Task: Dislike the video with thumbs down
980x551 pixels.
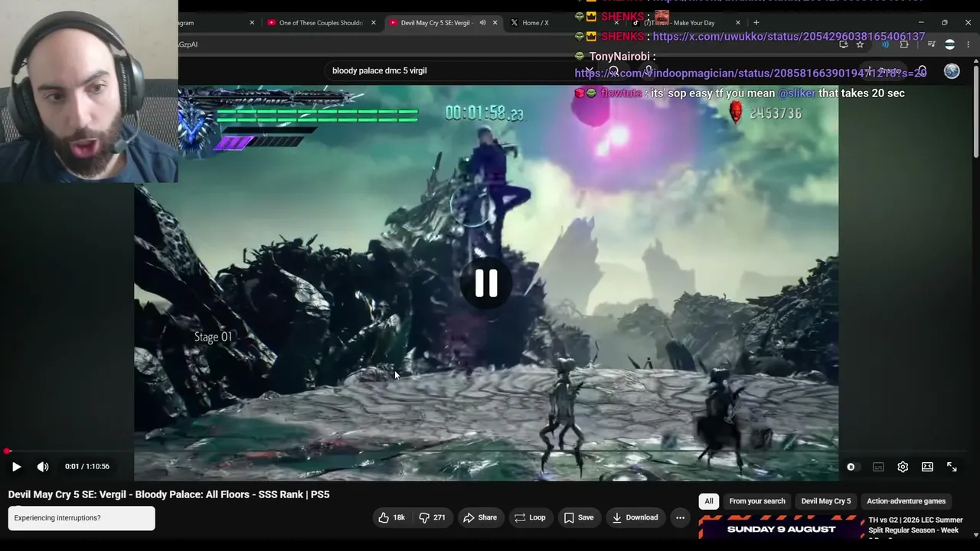Action: (432, 517)
